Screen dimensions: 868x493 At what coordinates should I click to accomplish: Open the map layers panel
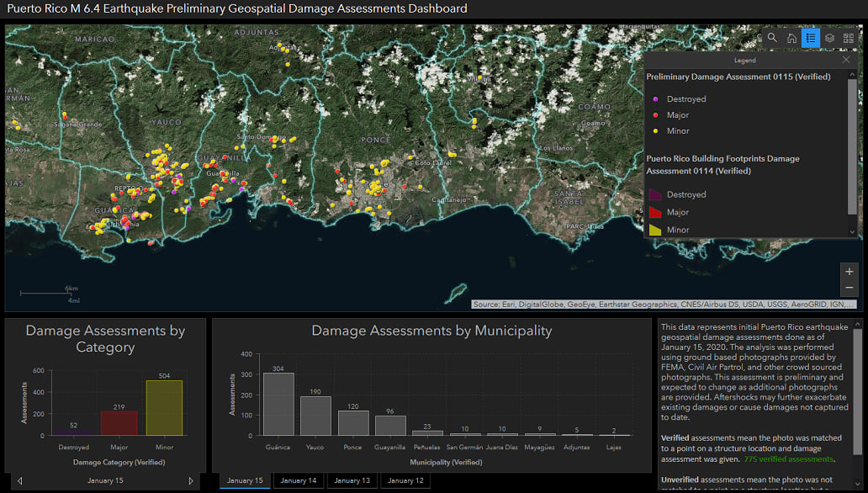pos(829,38)
